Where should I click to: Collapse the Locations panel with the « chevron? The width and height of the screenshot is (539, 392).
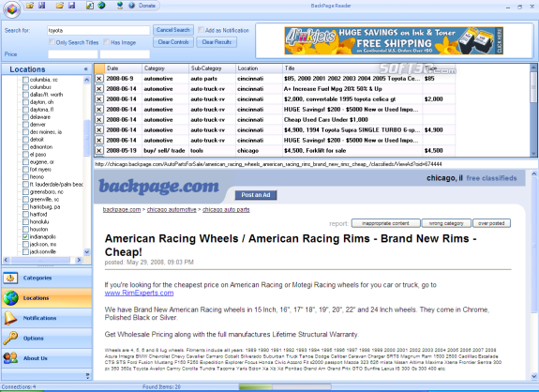pos(85,69)
